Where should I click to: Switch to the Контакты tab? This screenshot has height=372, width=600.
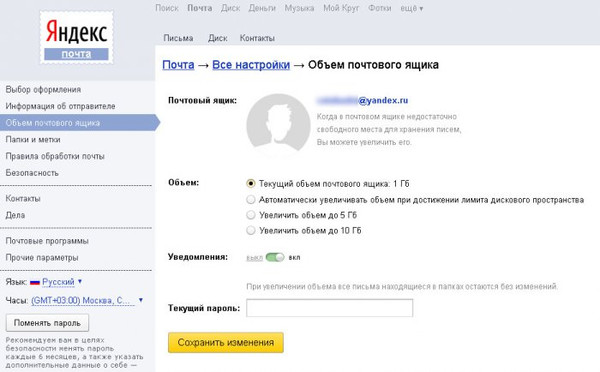click(x=257, y=38)
